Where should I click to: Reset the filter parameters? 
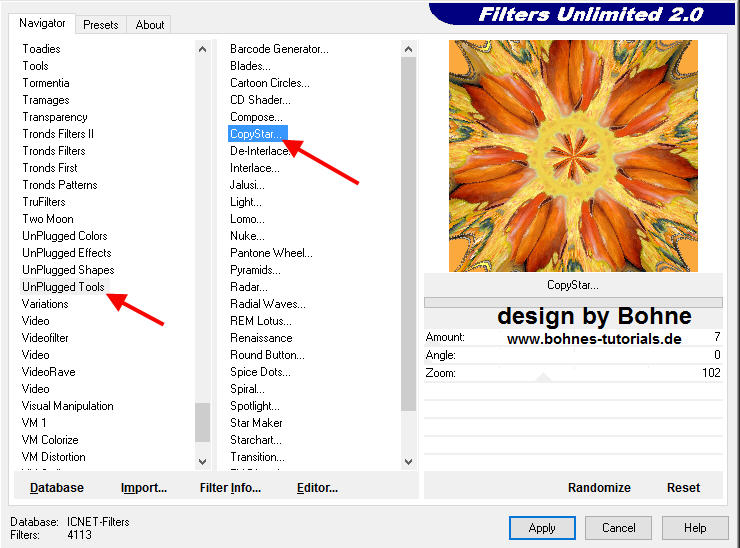[683, 488]
